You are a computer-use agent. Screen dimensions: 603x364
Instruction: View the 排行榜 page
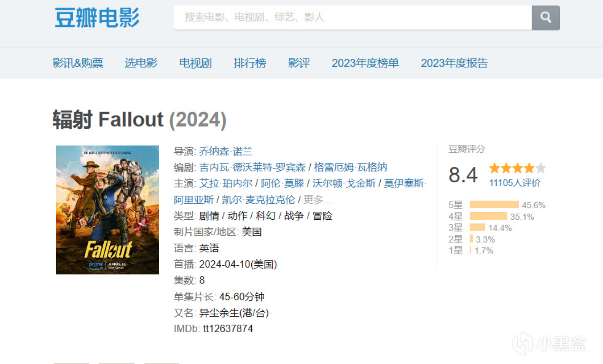[250, 63]
